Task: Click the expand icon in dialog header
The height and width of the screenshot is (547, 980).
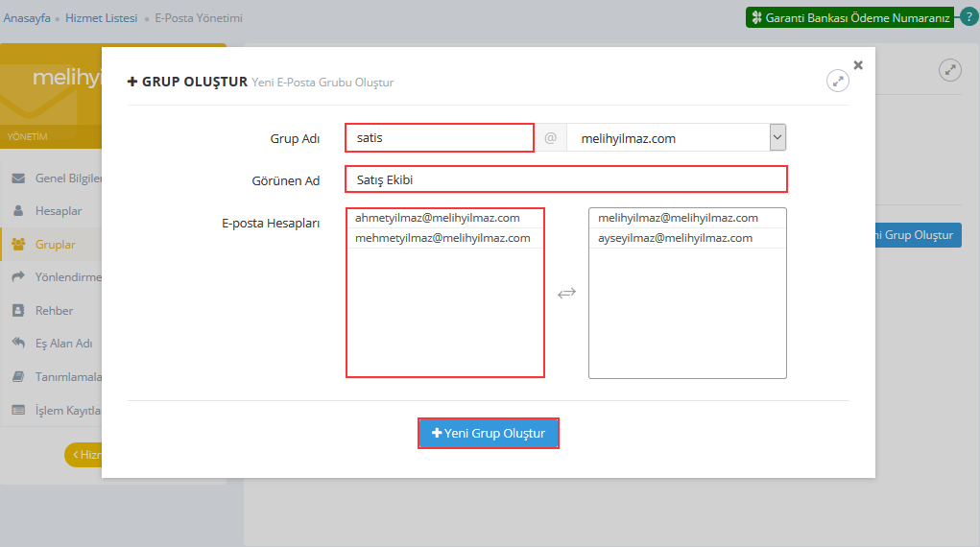Action: [x=838, y=82]
